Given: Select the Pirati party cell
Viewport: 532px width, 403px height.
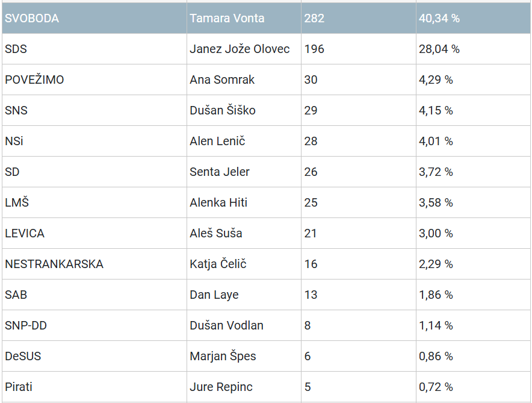Looking at the screenshot, I should coord(19,387).
